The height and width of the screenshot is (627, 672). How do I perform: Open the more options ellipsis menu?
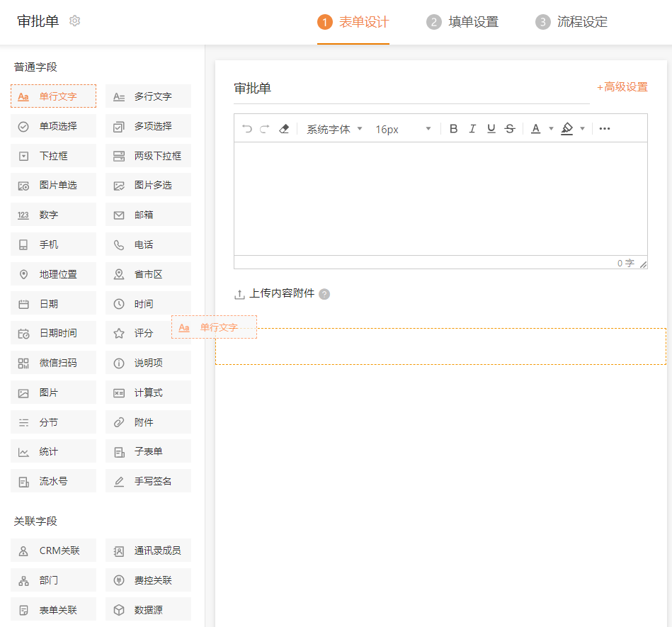(x=605, y=129)
